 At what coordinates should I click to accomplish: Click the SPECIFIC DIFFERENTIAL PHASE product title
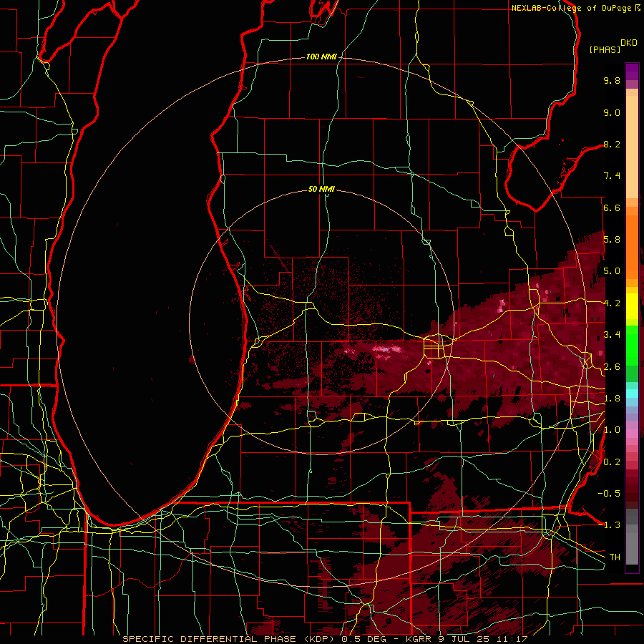point(209,639)
